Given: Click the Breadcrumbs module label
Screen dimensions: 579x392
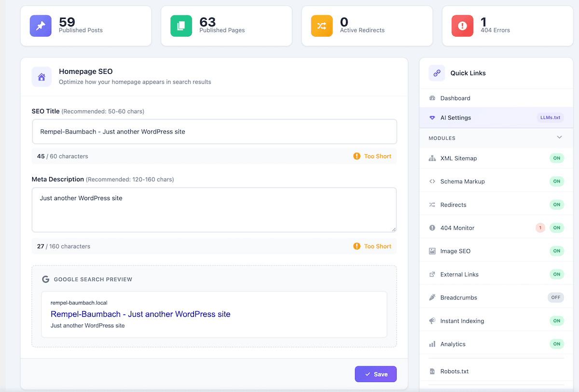Looking at the screenshot, I should point(459,297).
